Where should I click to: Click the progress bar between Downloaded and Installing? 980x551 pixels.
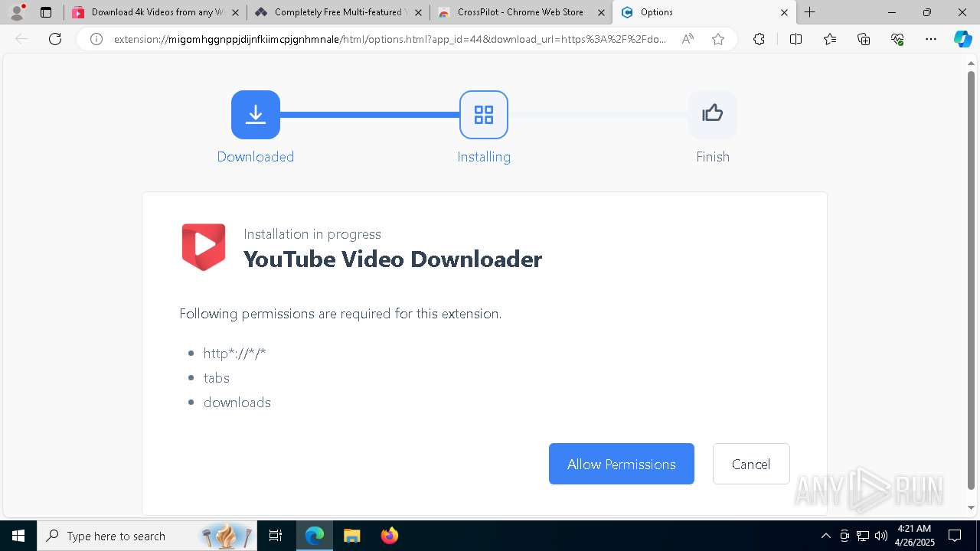370,115
